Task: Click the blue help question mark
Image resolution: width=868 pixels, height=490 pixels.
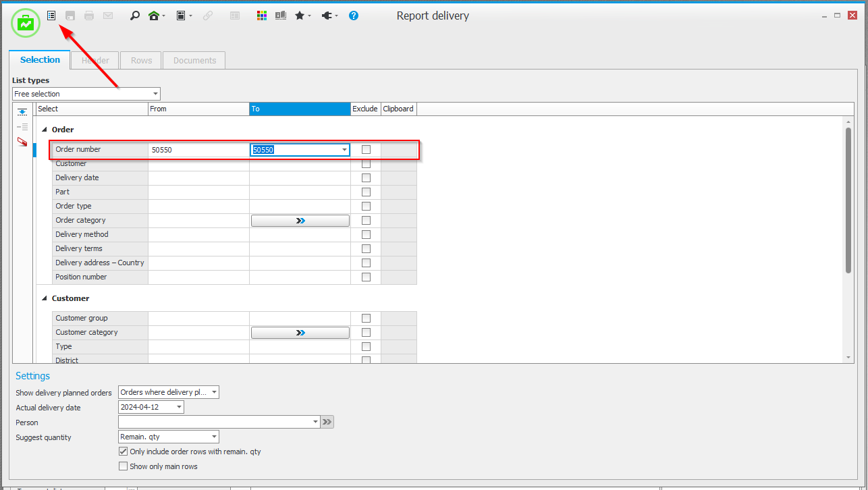Action: coord(354,16)
